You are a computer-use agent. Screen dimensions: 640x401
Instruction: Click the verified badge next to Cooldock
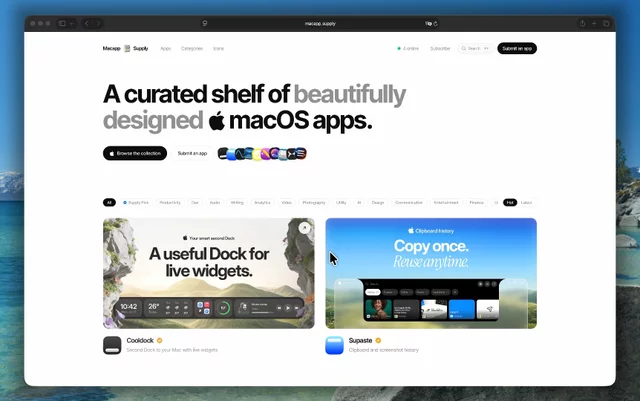pos(160,341)
